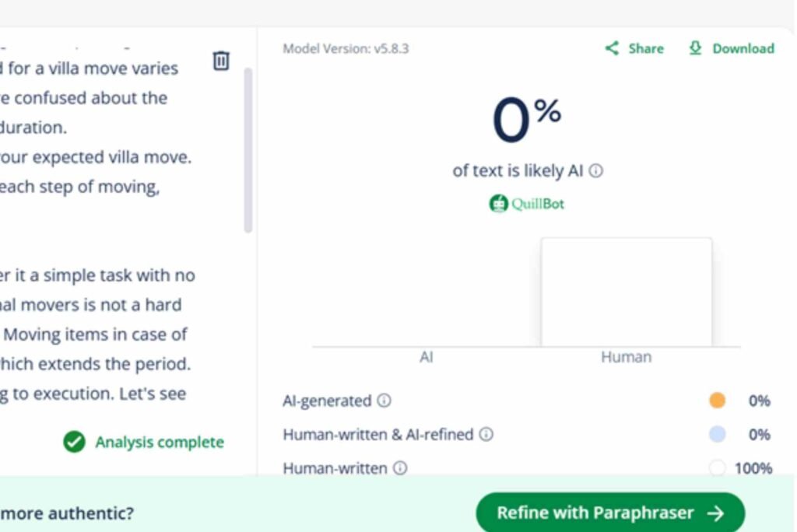Click info icon next to AI-generated

click(384, 401)
